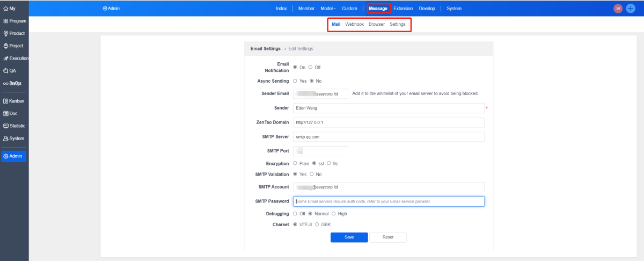Enable Async Sending with Yes
This screenshot has width=644, height=261.
[x=295, y=81]
